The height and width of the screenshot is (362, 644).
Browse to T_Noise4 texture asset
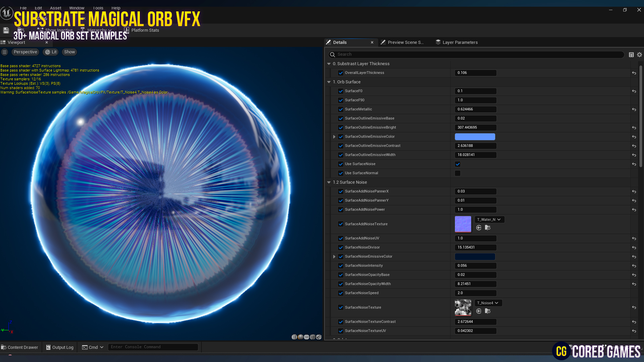pos(487,311)
